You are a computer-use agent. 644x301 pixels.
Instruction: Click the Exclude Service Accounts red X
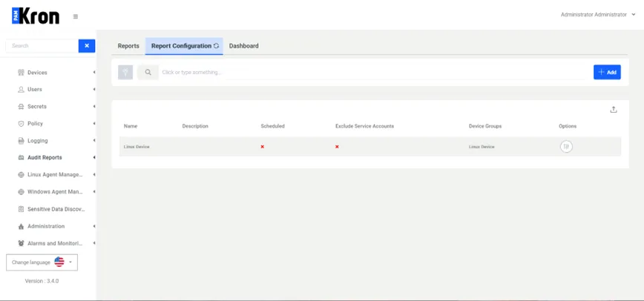(337, 147)
